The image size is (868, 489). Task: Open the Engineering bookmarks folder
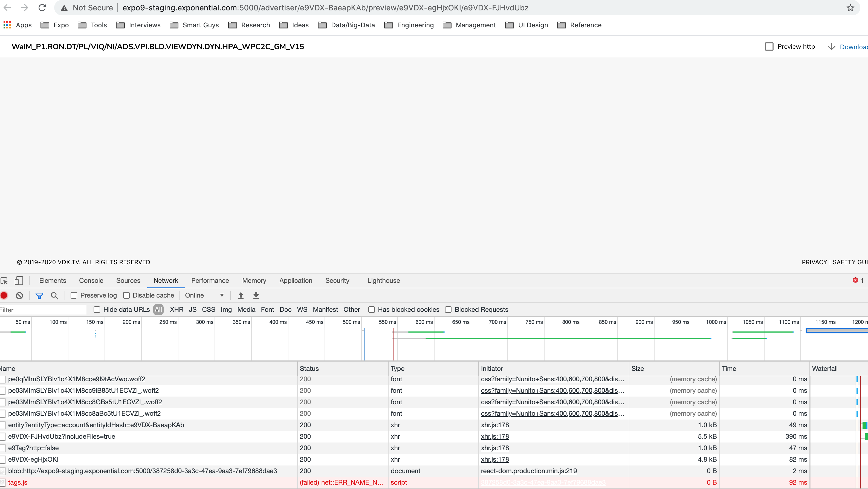tap(409, 25)
